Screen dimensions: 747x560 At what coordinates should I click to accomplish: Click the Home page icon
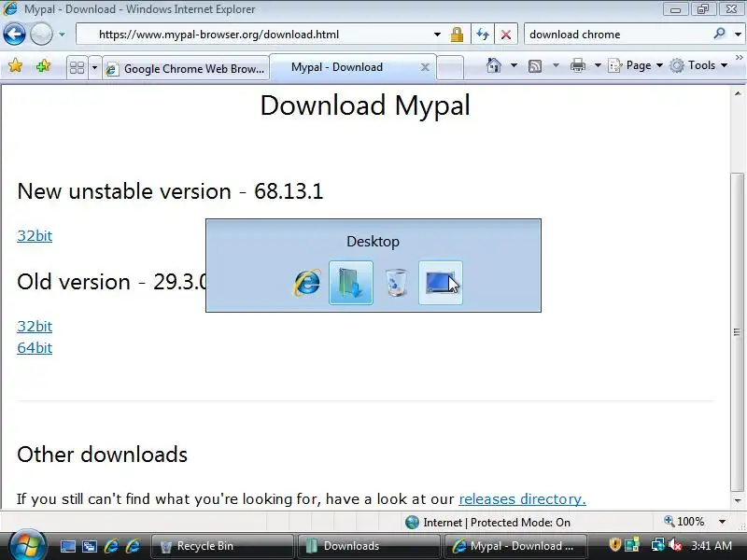pyautogui.click(x=494, y=65)
